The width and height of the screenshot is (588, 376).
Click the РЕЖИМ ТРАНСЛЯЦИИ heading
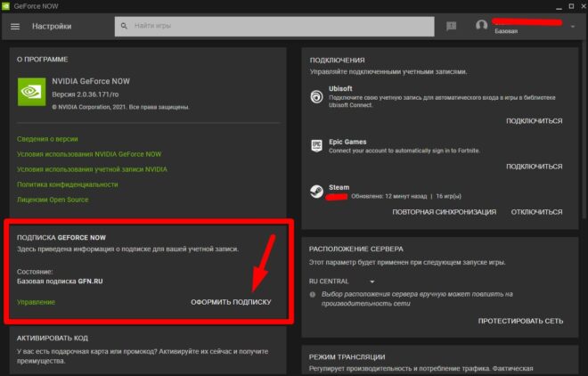point(347,357)
